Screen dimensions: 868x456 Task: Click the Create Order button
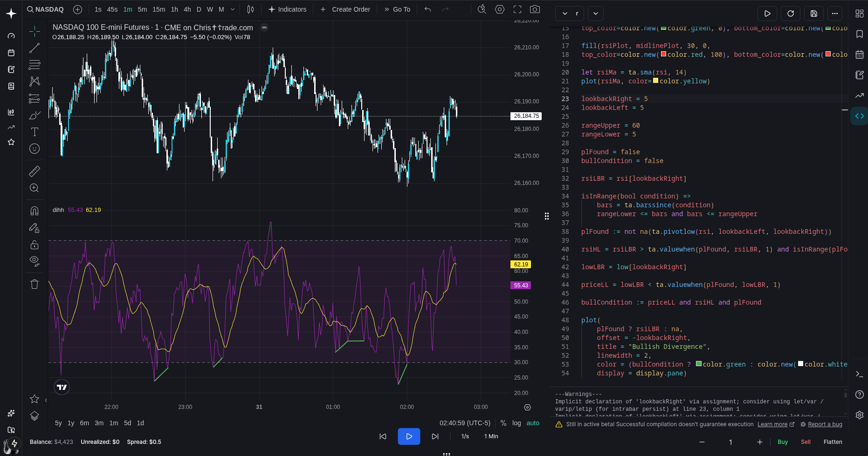[x=345, y=9]
